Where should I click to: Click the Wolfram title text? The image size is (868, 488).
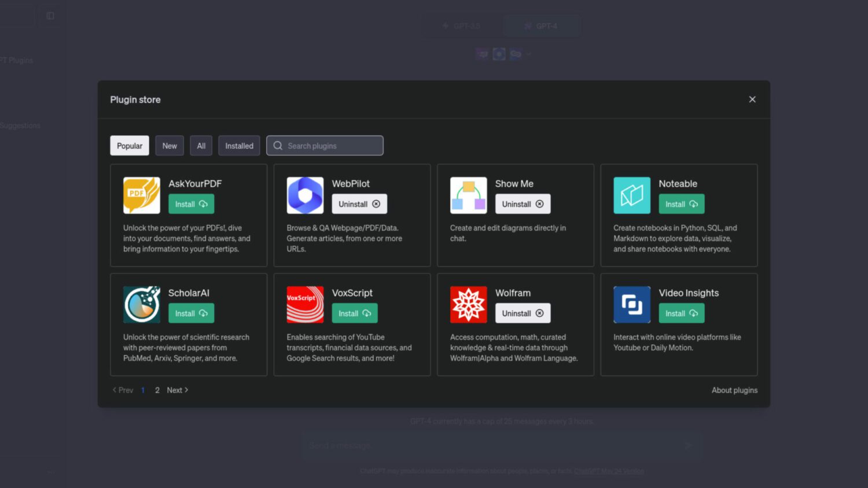coord(513,293)
